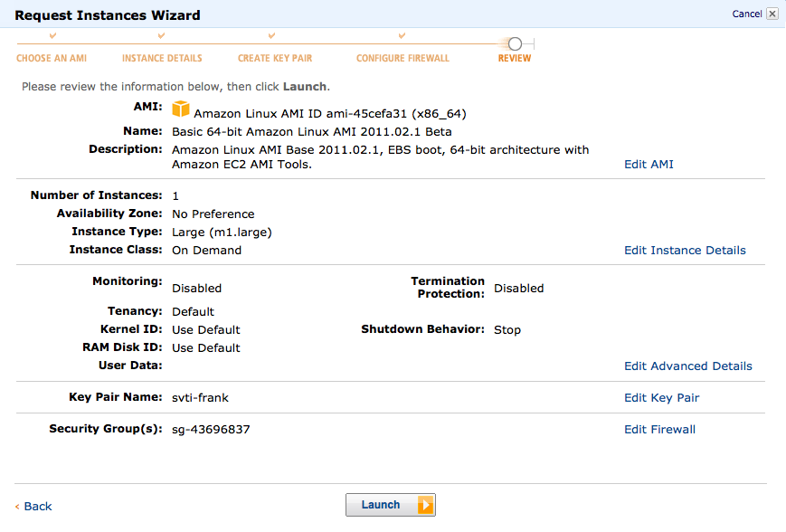Image resolution: width=786 pixels, height=532 pixels.
Task: Click the Create Key Pair step checkmark
Action: [x=272, y=36]
